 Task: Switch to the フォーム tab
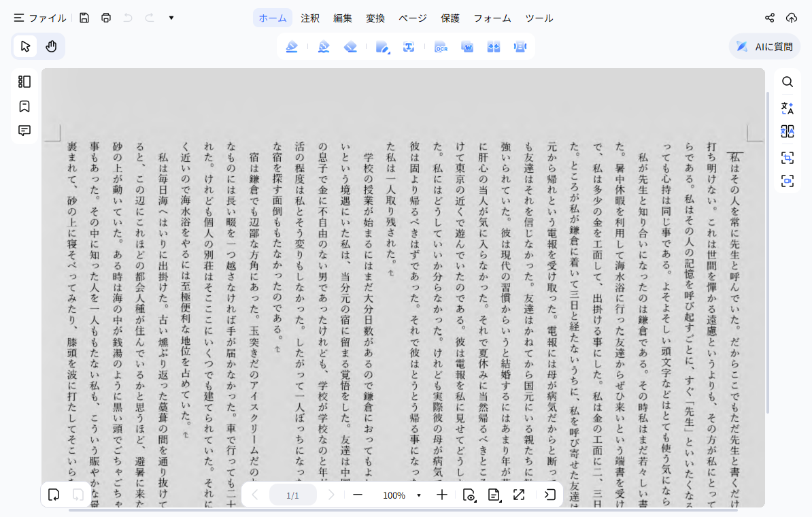(492, 18)
